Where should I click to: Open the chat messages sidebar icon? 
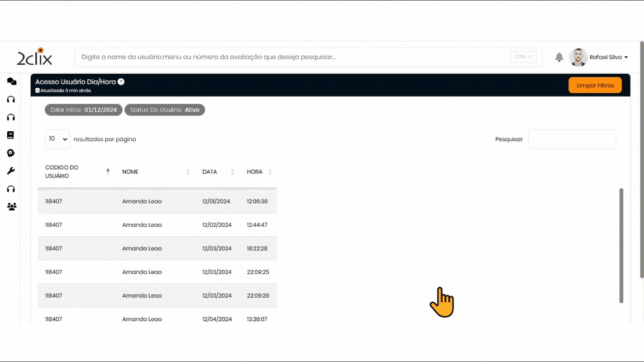click(x=11, y=82)
